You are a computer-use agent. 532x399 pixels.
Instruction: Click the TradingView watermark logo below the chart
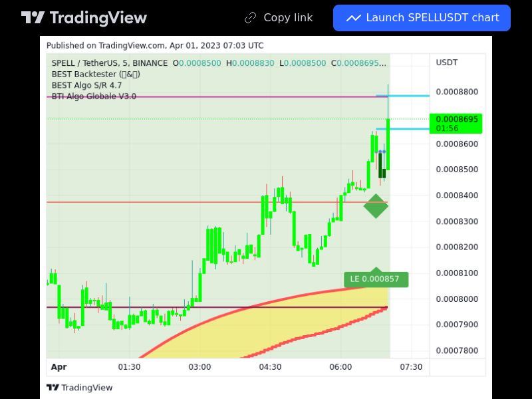click(79, 388)
